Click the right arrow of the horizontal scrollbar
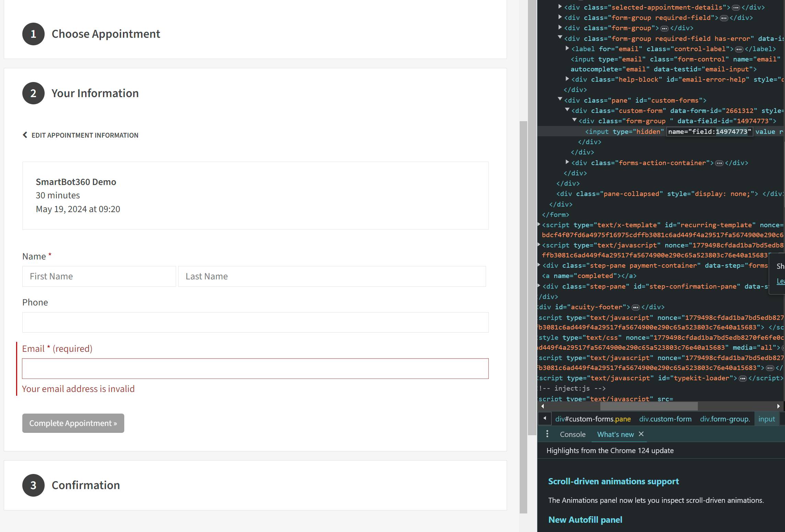 (x=778, y=406)
